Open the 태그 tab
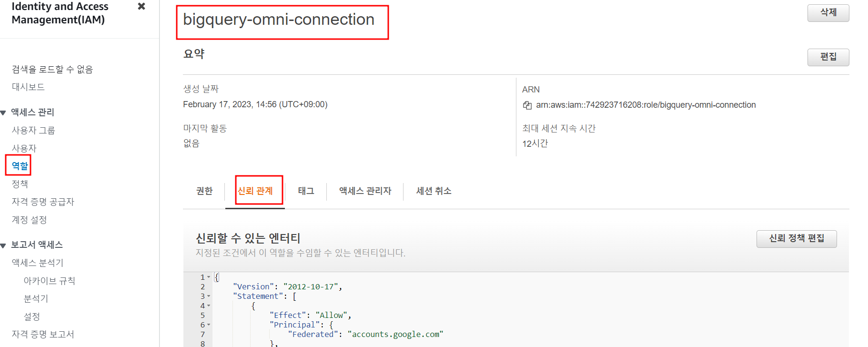Image resolution: width=868 pixels, height=347 pixels. coord(306,191)
